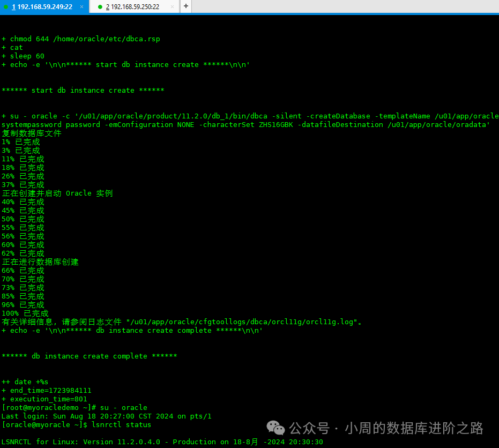The image size is (499, 448).
Task: Click the '1% 已完成' progress line
Action: (21, 141)
